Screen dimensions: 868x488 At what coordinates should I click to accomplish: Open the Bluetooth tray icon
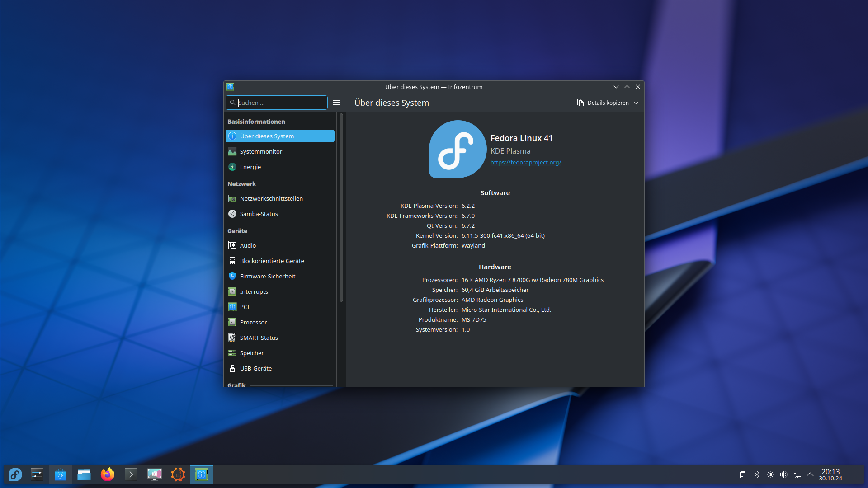click(757, 474)
